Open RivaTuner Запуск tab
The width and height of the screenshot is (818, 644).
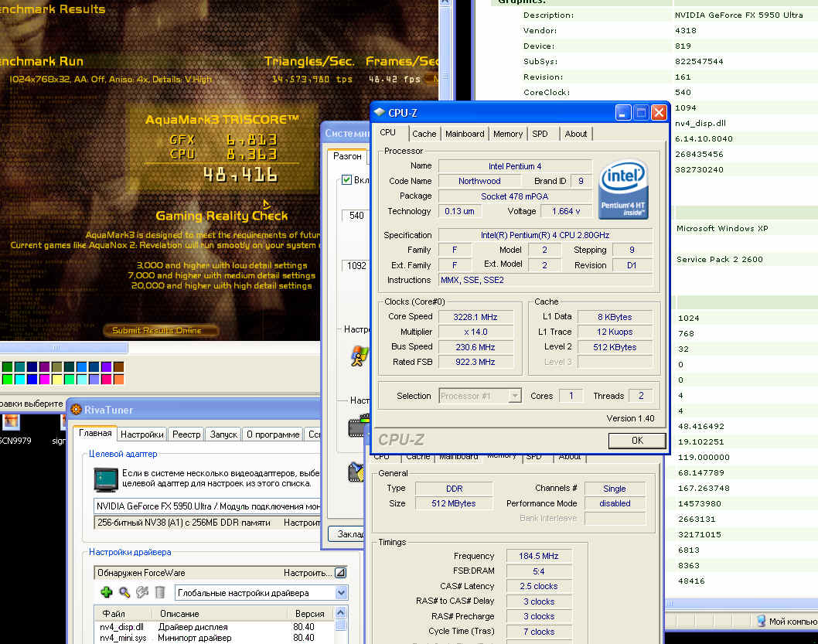click(223, 434)
